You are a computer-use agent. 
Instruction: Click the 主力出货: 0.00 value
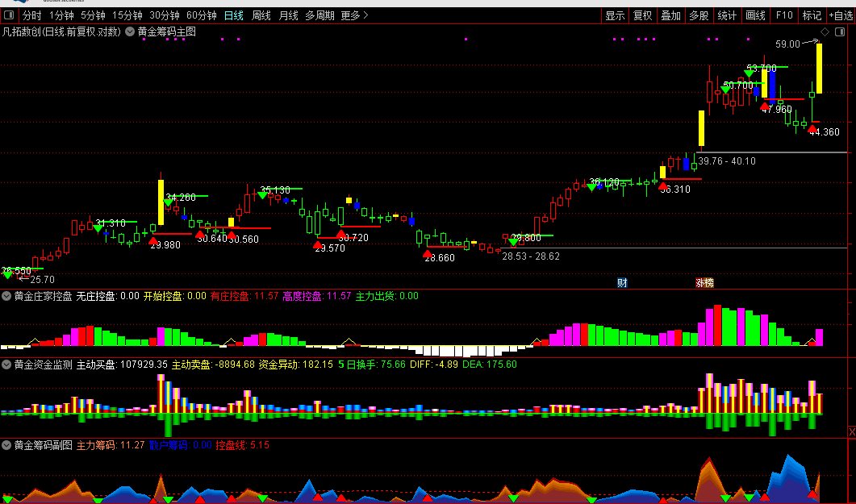click(x=387, y=296)
